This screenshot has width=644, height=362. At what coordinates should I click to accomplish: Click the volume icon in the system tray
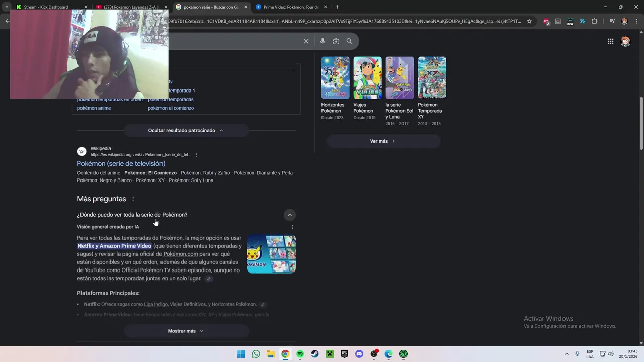click(x=611, y=354)
